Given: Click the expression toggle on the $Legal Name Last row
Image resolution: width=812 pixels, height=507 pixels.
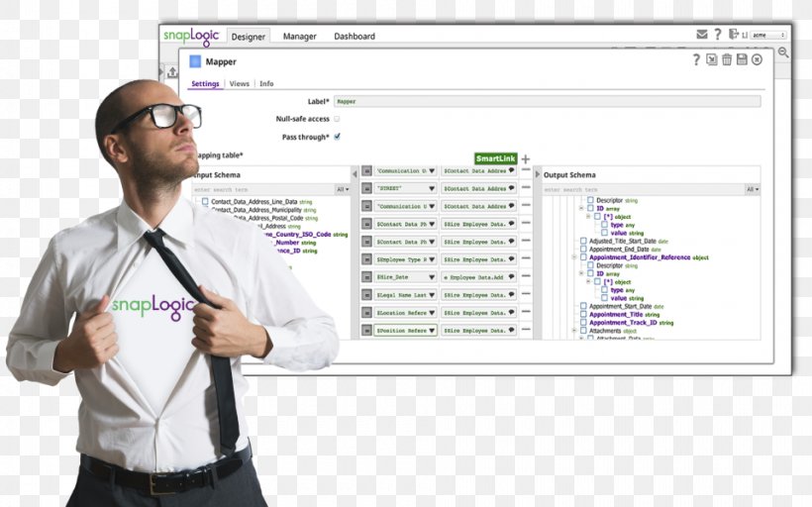Looking at the screenshot, I should tap(366, 295).
